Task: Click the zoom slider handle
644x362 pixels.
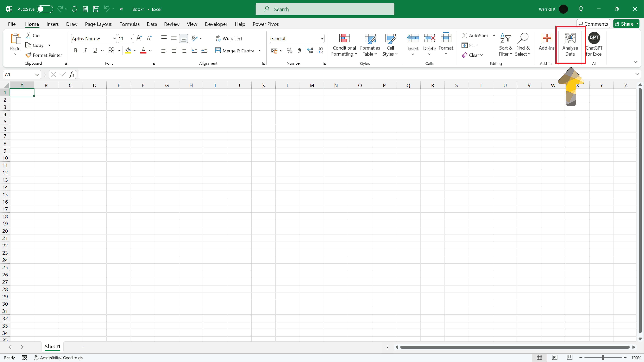Action: [603, 358]
